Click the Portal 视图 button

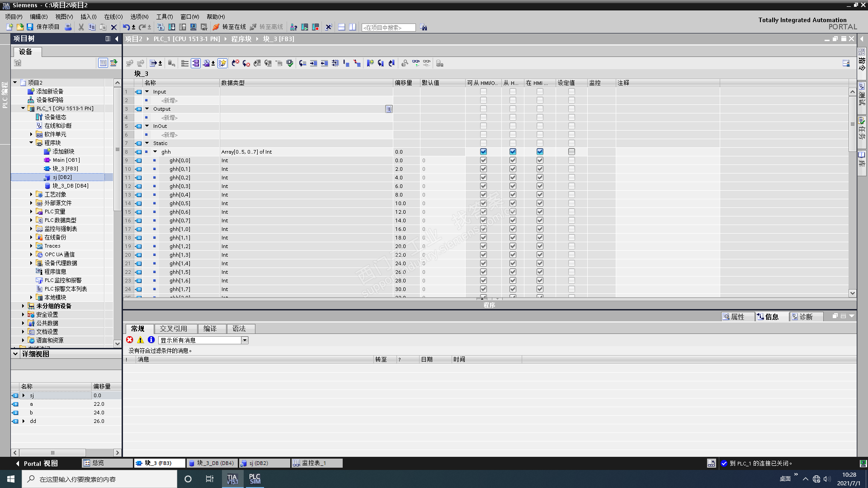(x=37, y=463)
